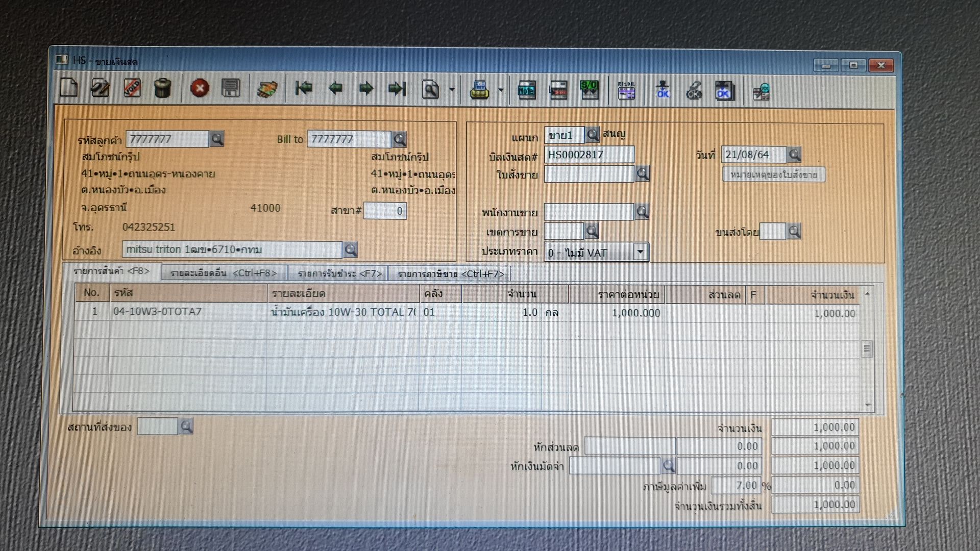Print using the printer toolbar icon

point(479,89)
